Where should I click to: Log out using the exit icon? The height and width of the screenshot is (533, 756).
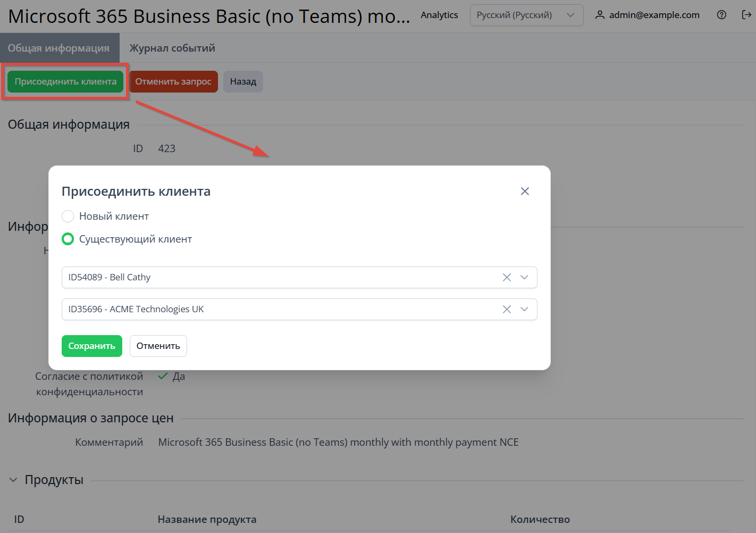[x=746, y=15]
